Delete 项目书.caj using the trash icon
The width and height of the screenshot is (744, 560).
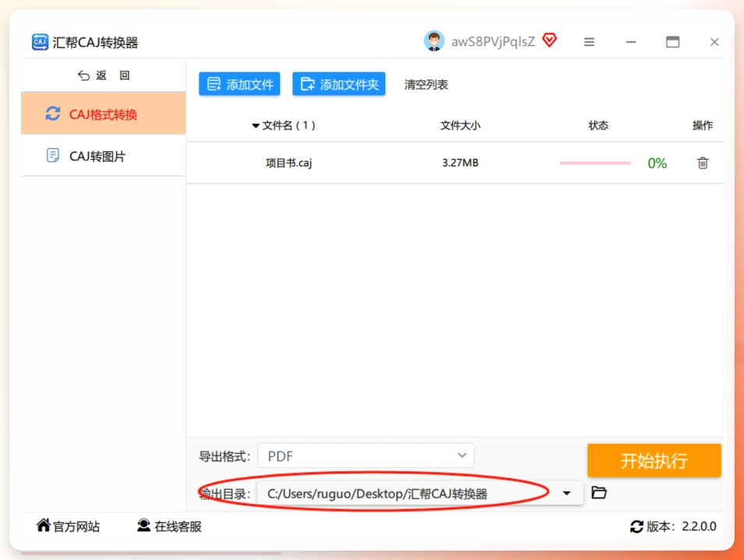point(703,163)
